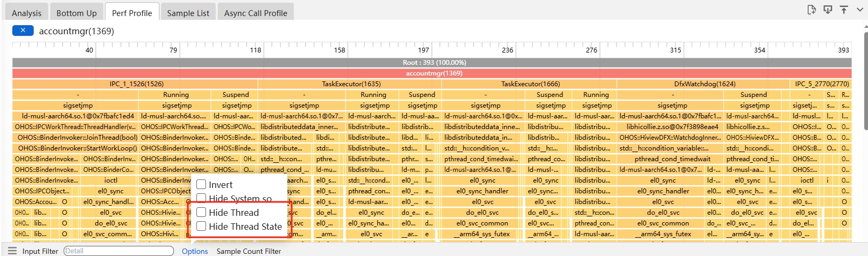The width and height of the screenshot is (868, 256).
Task: Collapse the panel with the chevron-down arrow
Action: coord(859,10)
